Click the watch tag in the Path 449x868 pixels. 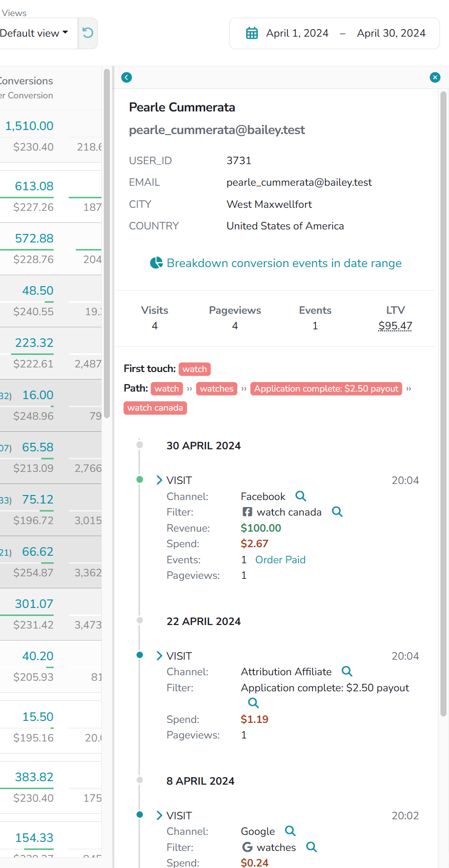167,389
